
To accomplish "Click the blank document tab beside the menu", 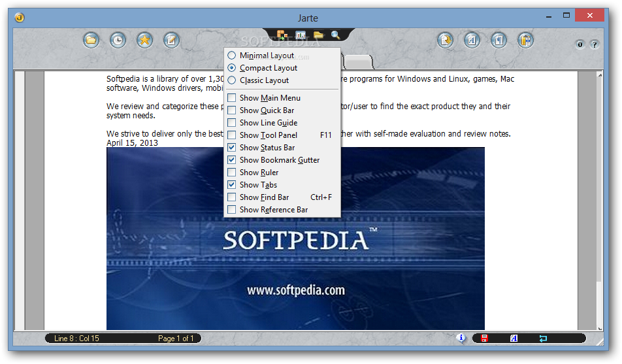I will click(359, 62).
